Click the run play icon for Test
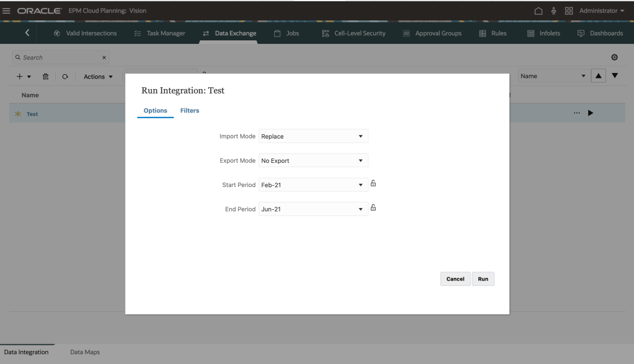634x364 pixels. [591, 113]
